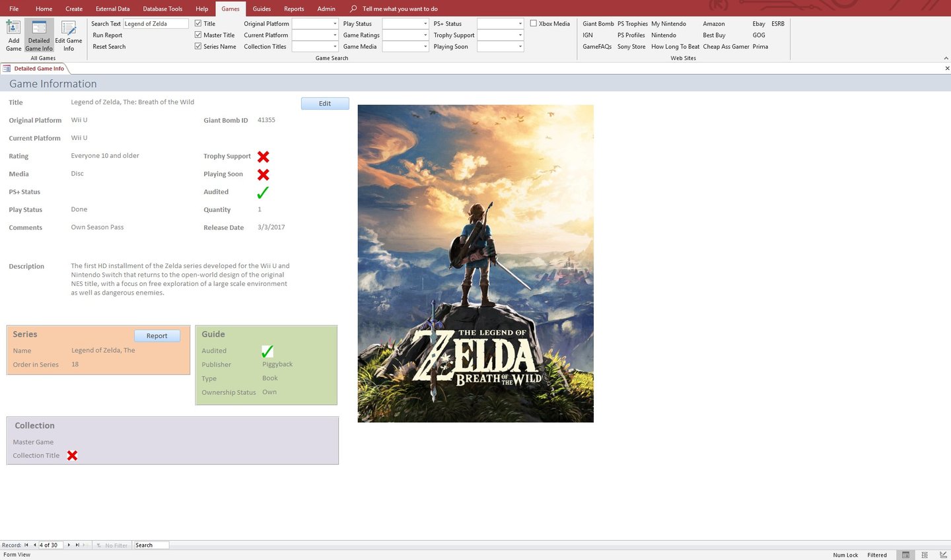This screenshot has height=560, width=951.
Task: Click the Zelda Breath of the Wild cover image
Action: point(475,263)
